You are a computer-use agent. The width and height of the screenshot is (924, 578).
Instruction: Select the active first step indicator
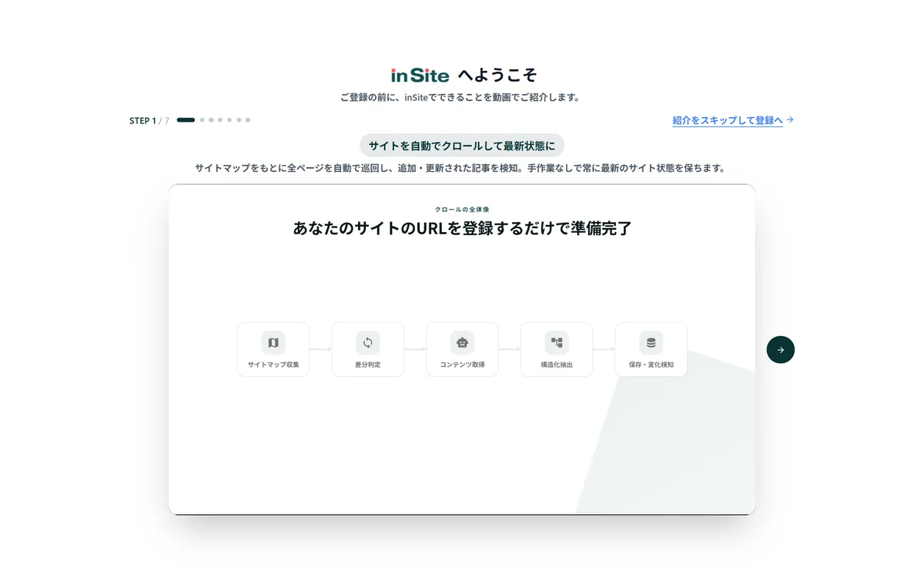click(x=186, y=120)
